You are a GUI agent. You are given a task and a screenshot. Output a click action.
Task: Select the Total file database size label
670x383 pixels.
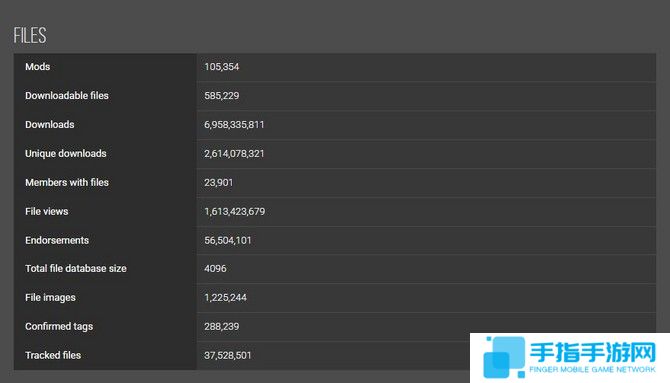[x=76, y=268]
